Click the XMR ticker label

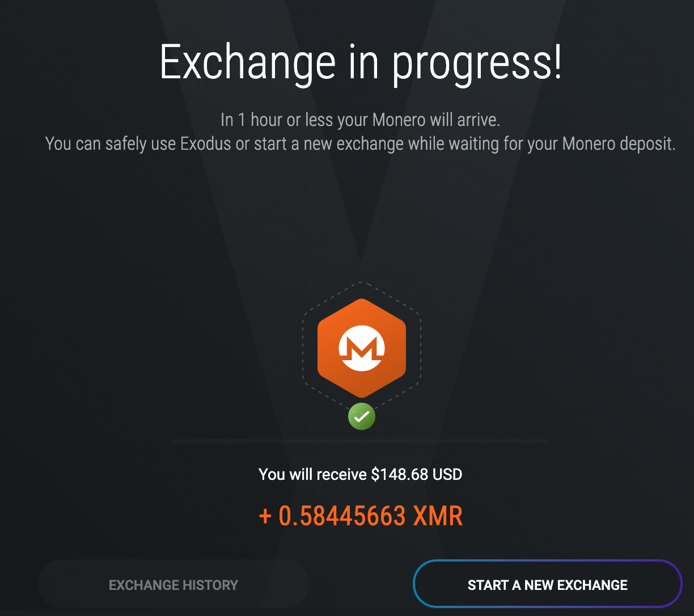coord(438,516)
